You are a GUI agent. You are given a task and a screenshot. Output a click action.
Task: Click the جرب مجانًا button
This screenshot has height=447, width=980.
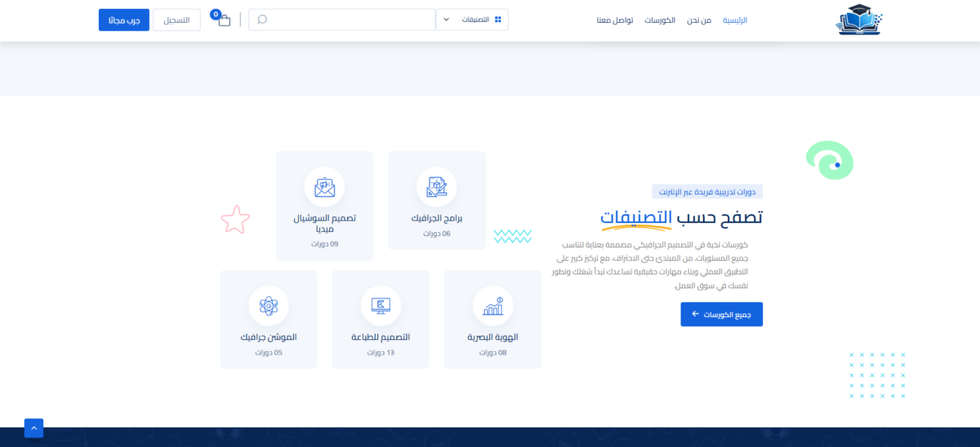tap(124, 20)
